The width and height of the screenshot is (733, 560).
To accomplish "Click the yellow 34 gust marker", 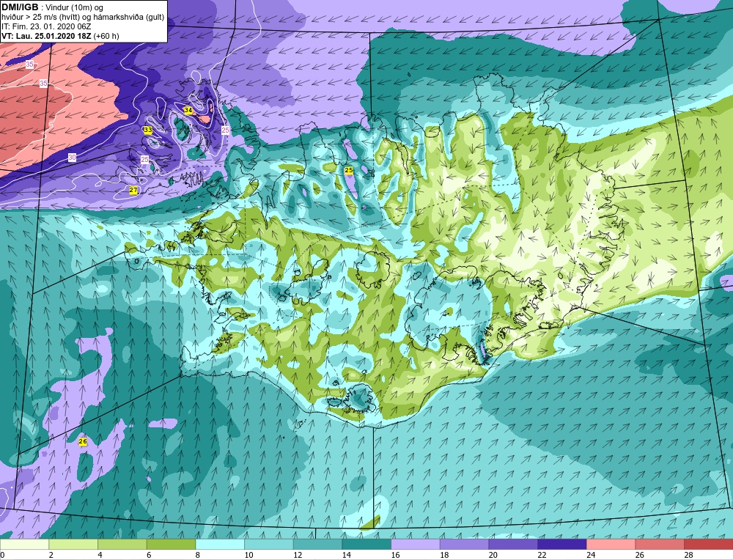I will pos(188,111).
